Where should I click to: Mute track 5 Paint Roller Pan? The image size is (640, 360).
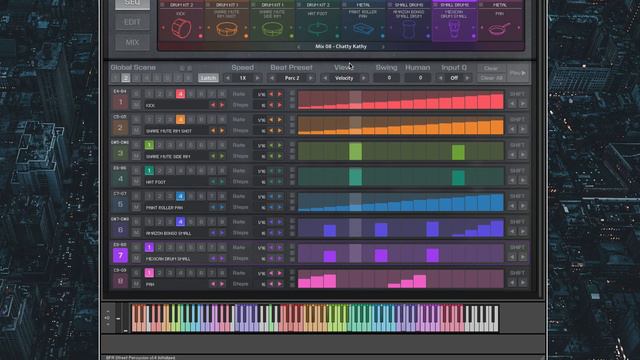pyautogui.click(x=136, y=207)
